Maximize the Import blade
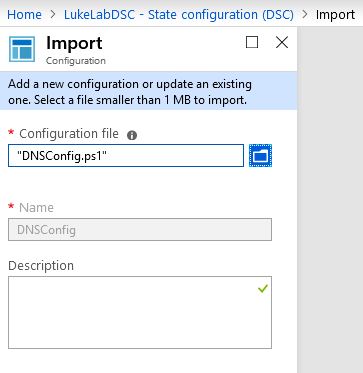The image size is (363, 373). click(x=252, y=42)
